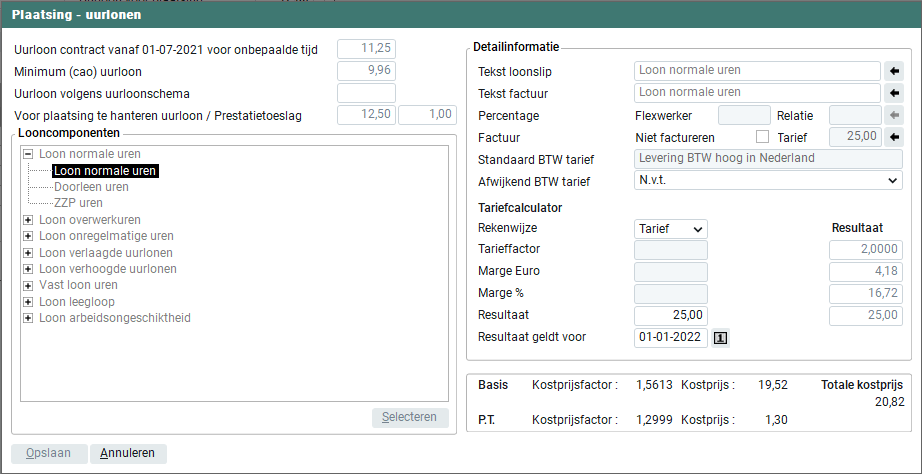922x474 pixels.
Task: Click the arrow icon beside Relatie percentage
Action: point(894,115)
